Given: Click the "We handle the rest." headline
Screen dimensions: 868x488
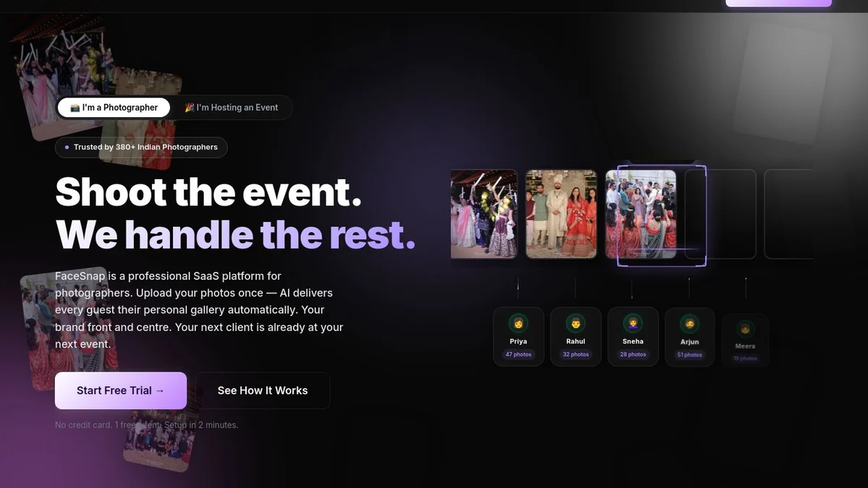Looking at the screenshot, I should click(235, 234).
